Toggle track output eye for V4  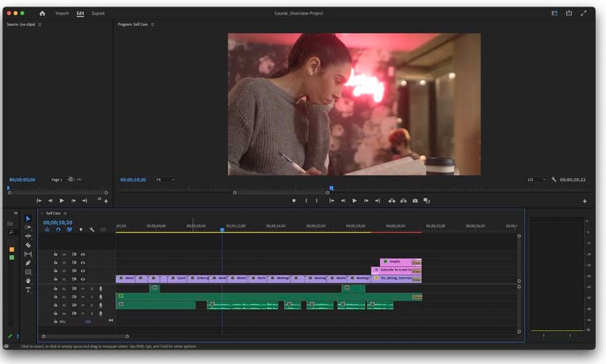click(83, 255)
